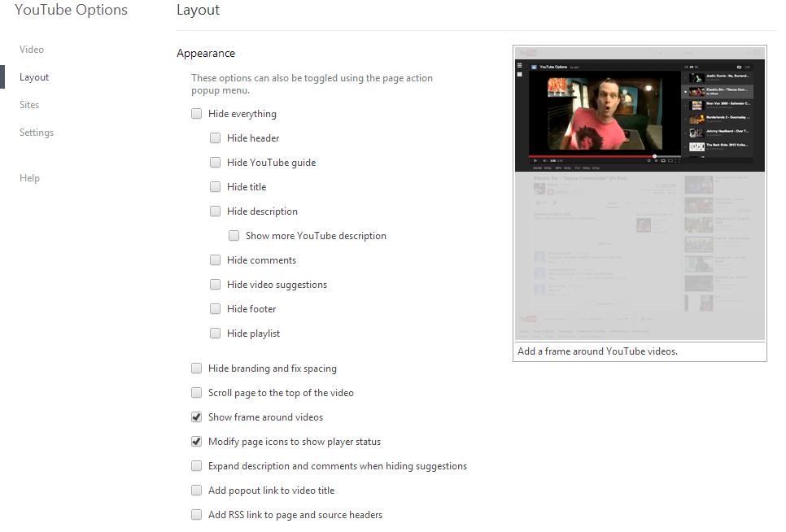Check Hide description option
The height and width of the screenshot is (532, 786).
(x=215, y=211)
